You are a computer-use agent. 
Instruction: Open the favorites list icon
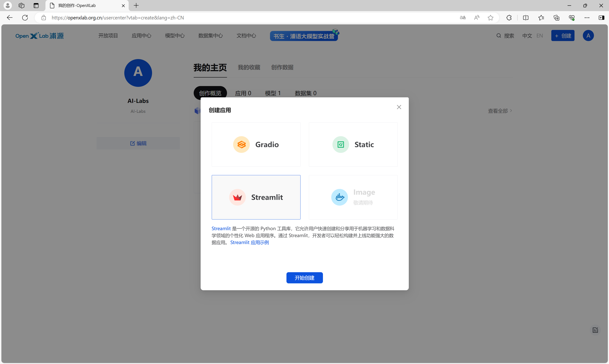tap(541, 18)
